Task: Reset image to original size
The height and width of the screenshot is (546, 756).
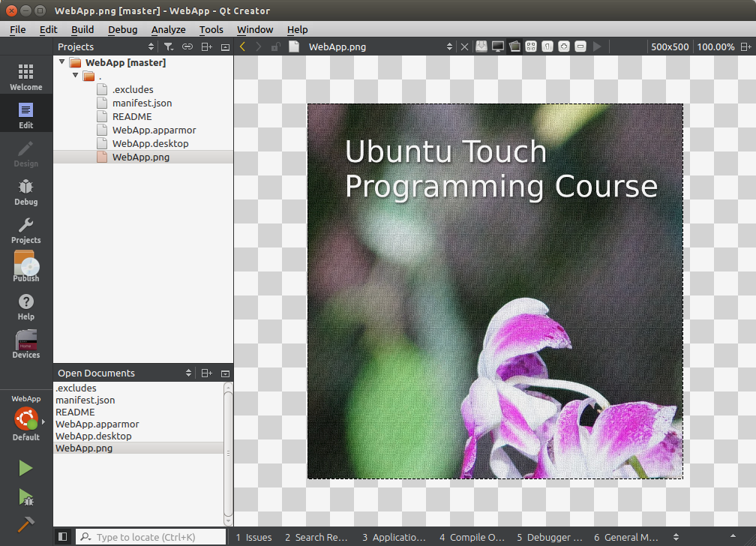Action: (547, 46)
